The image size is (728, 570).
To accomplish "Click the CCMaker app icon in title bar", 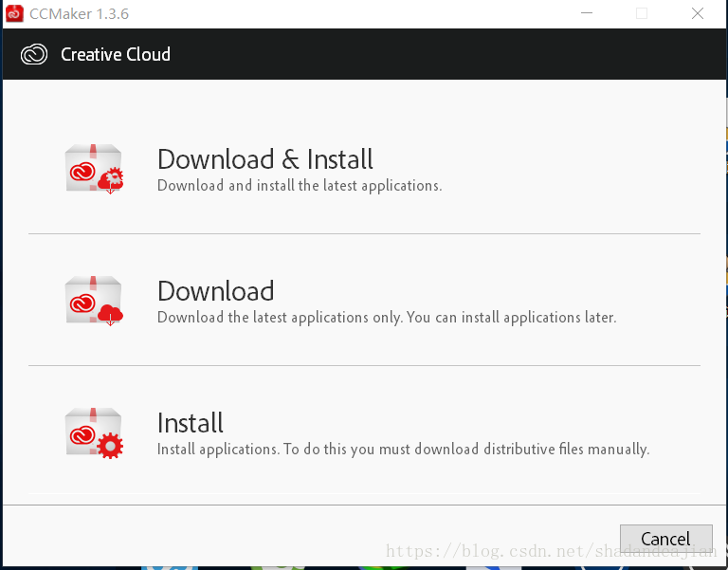I will [14, 13].
